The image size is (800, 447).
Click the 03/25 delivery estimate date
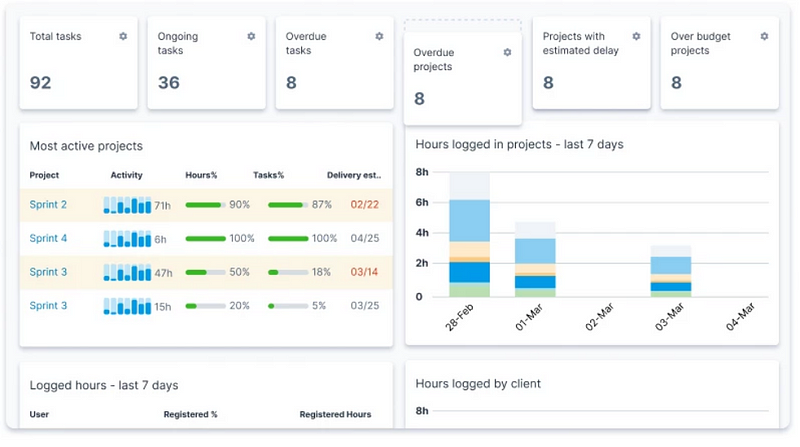click(x=364, y=306)
